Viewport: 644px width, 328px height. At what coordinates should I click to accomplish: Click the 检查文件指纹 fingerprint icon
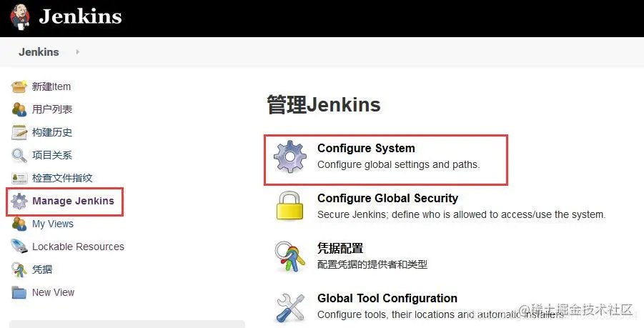pyautogui.click(x=19, y=178)
